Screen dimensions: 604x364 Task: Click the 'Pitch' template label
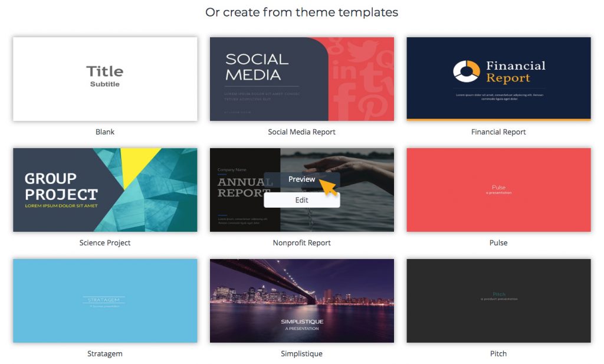click(498, 353)
